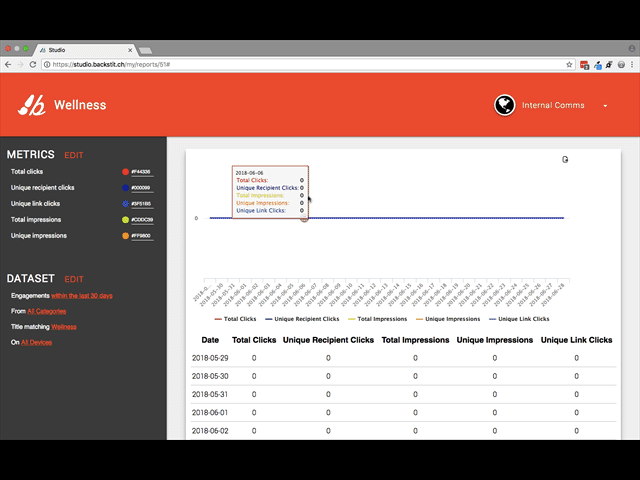Click the red Total clicks color swatch
The image size is (640, 480).
(125, 172)
